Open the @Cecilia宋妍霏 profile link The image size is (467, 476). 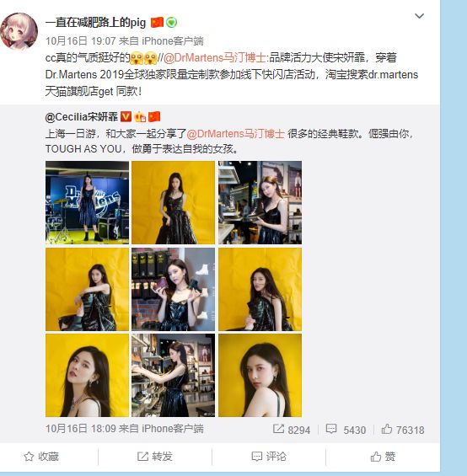click(82, 117)
